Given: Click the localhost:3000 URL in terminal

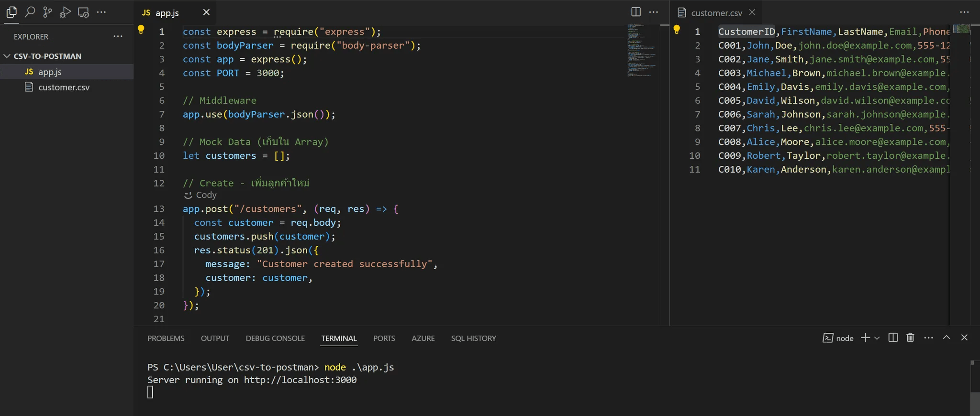Looking at the screenshot, I should click(x=300, y=380).
